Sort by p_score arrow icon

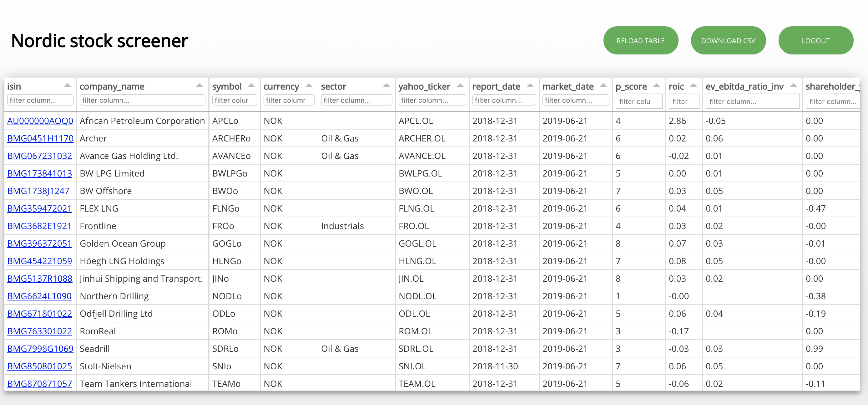pos(657,86)
